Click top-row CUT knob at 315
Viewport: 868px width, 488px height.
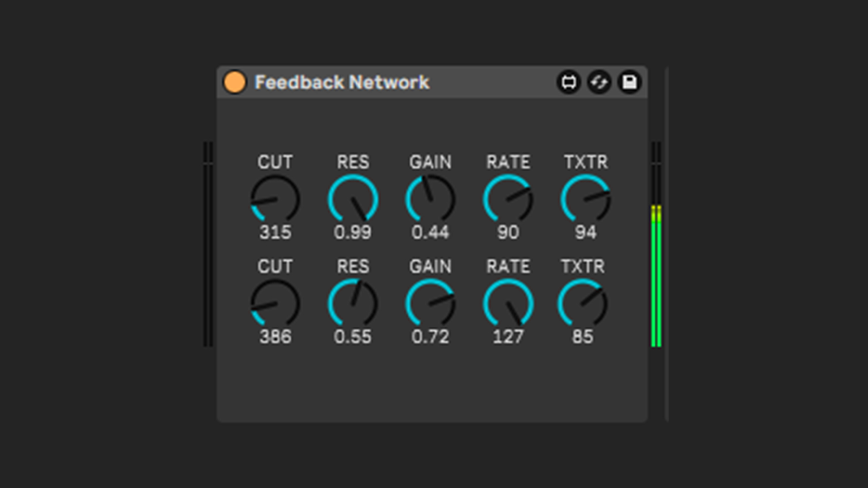pos(275,199)
